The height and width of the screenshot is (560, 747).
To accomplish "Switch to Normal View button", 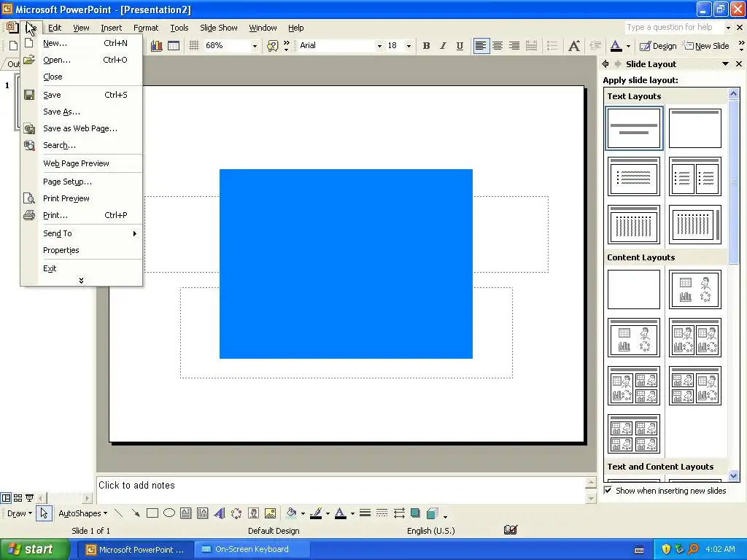I will 6,498.
